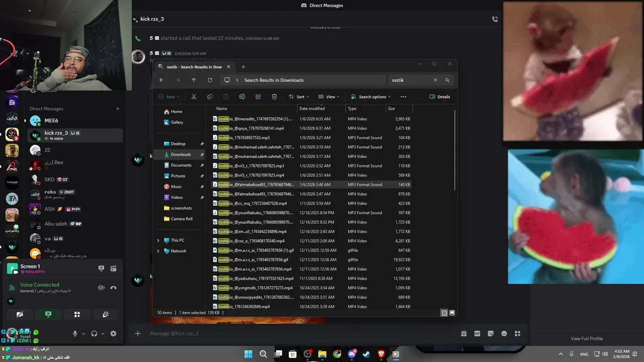Viewport: 644px width, 362px height.
Task: Go up one folder level in Explorer
Action: pyautogui.click(x=194, y=80)
